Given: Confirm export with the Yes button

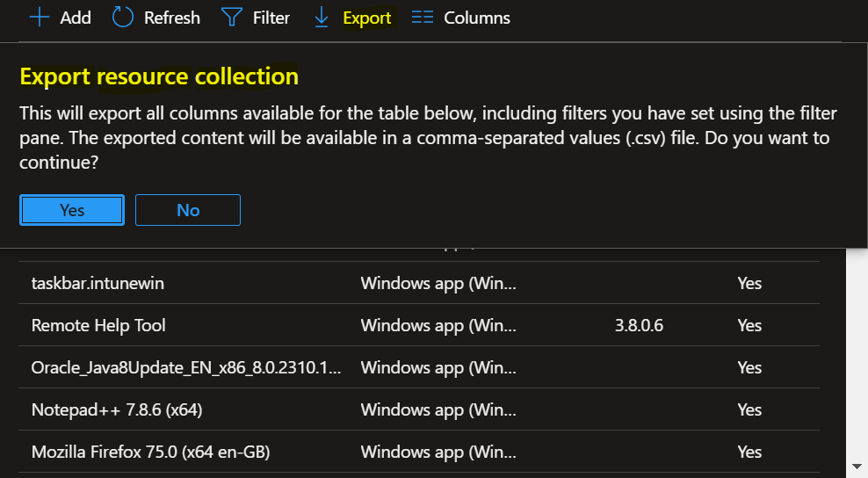Looking at the screenshot, I should 72,210.
